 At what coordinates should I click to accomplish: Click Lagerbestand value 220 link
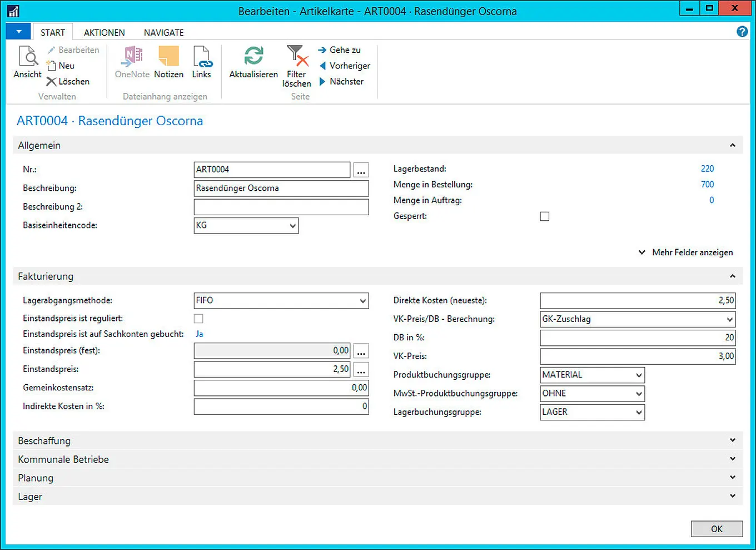[707, 169]
